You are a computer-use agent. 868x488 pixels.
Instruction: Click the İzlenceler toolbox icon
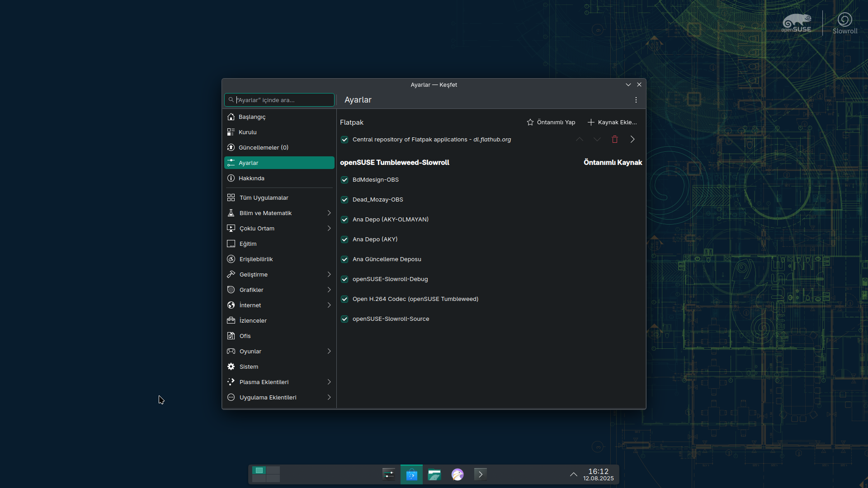[x=231, y=320]
